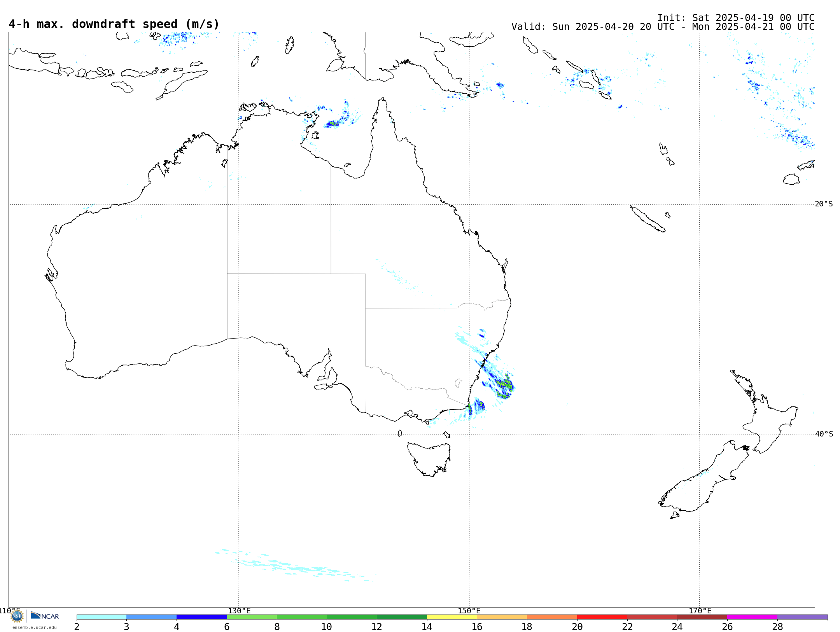Click the colorbar tick label '16'
This screenshot has height=632, width=840.
coord(477,627)
